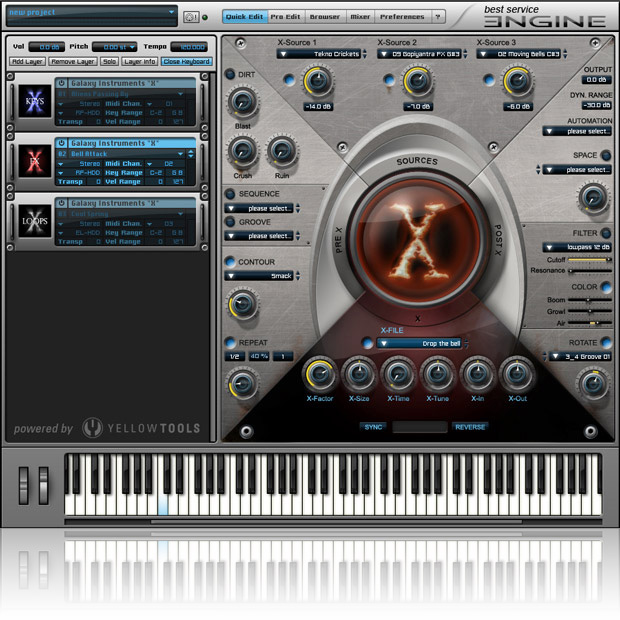Click the Add Layer button
This screenshot has width=620, height=620.
pyautogui.click(x=27, y=62)
